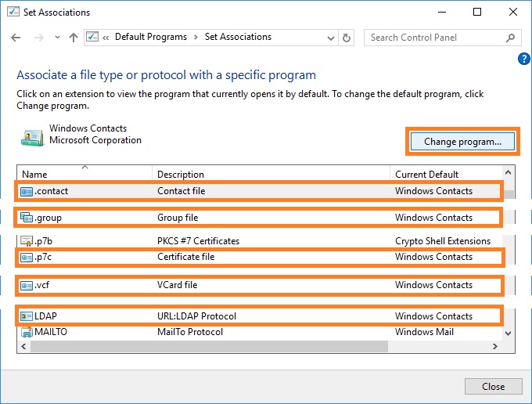The image size is (532, 404).
Task: Click the .group file icon
Action: pyautogui.click(x=27, y=218)
